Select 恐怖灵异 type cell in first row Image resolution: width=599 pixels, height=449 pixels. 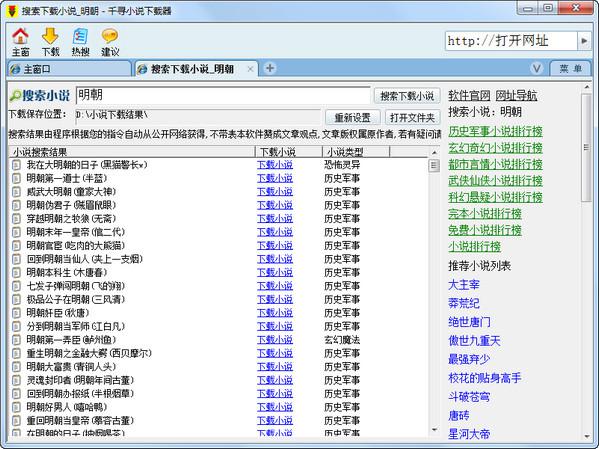(342, 165)
